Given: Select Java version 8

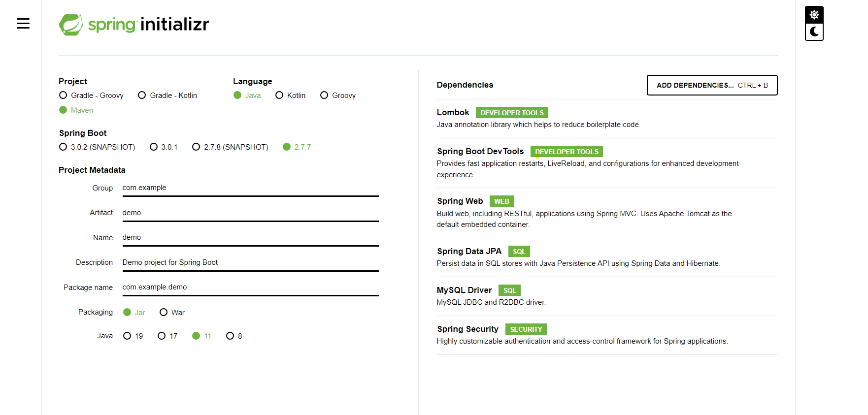Looking at the screenshot, I should 234,336.
